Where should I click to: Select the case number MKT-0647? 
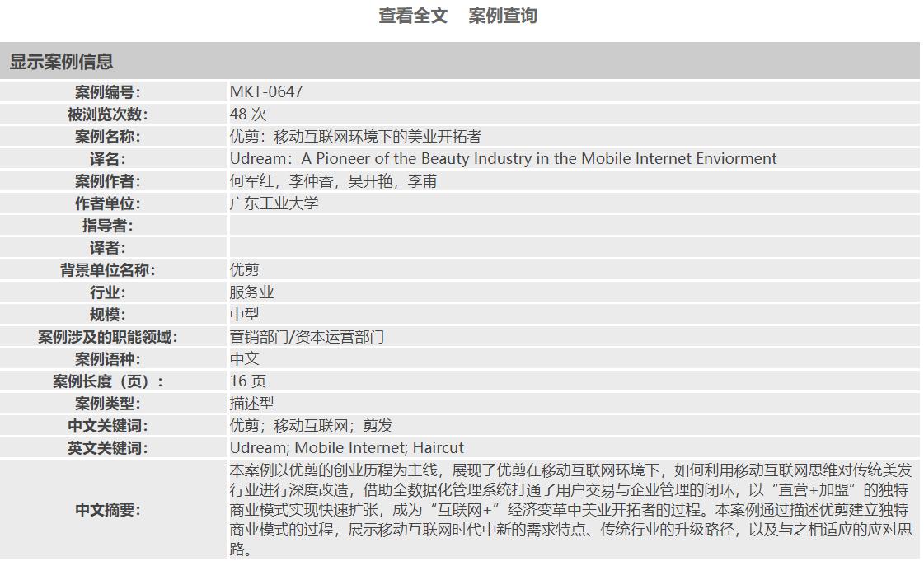click(266, 91)
